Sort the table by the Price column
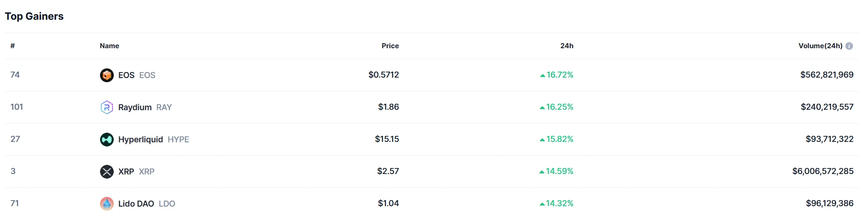The width and height of the screenshot is (868, 219). pos(390,46)
